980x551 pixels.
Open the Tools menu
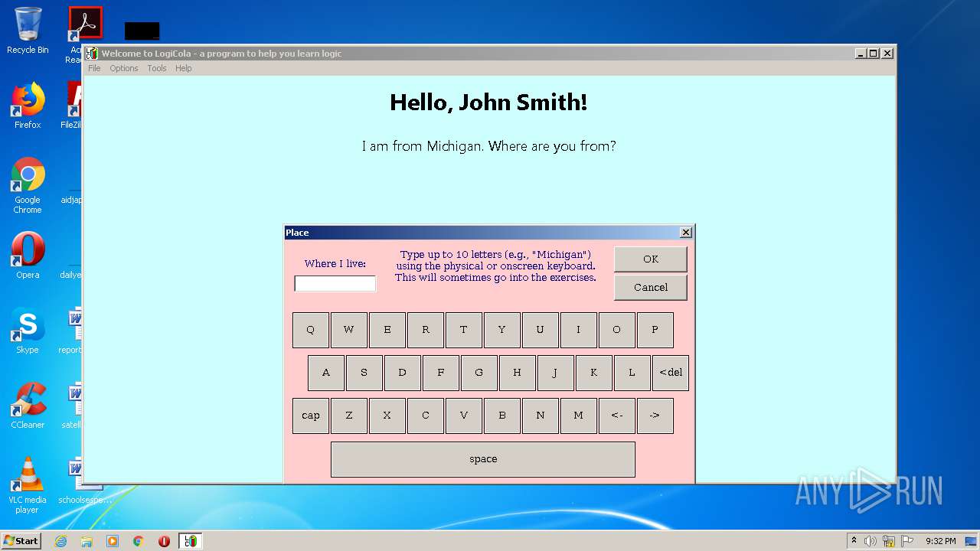(157, 68)
